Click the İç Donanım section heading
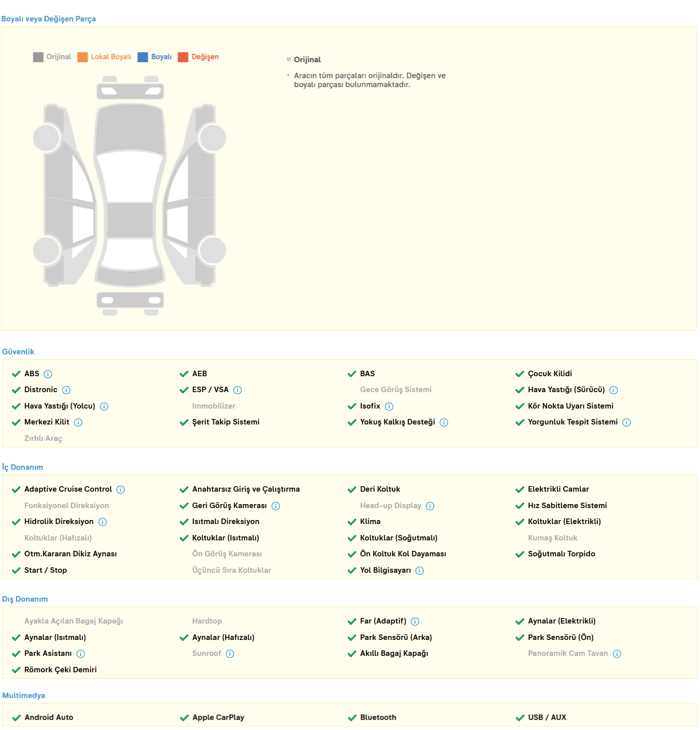700x730 pixels. pos(22,467)
